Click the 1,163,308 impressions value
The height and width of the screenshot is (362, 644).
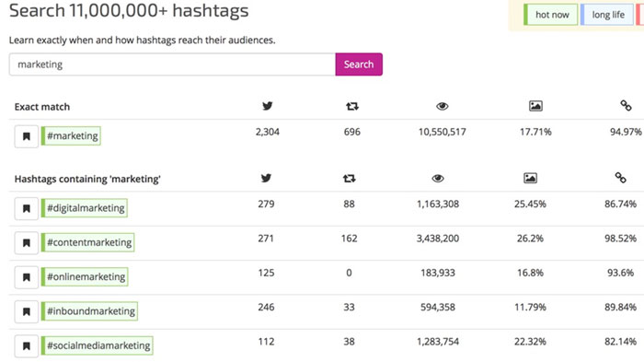[x=438, y=204]
